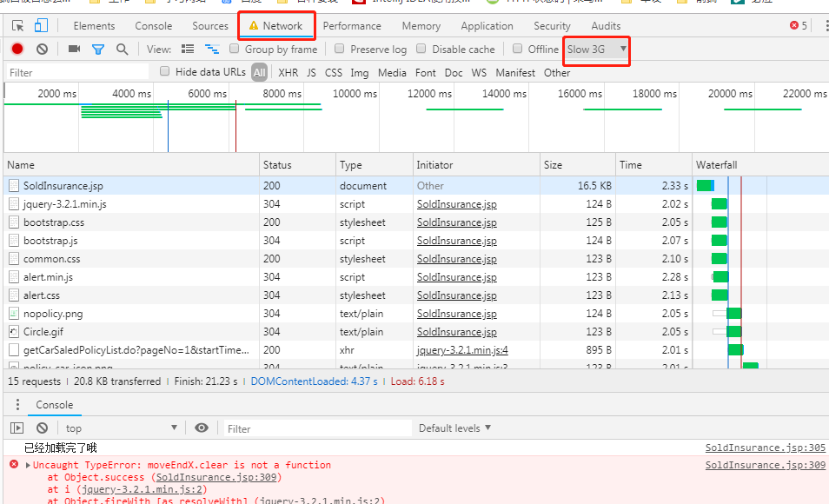The width and height of the screenshot is (829, 504).
Task: Toggle capture screenshots camera icon
Action: coord(74,50)
